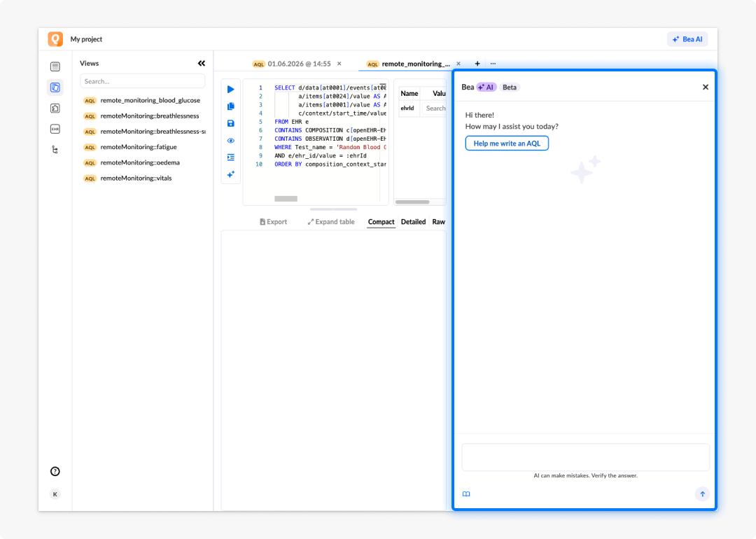Click the sparkle AI icon in editor toolbar
This screenshot has width=756, height=539.
231,174
